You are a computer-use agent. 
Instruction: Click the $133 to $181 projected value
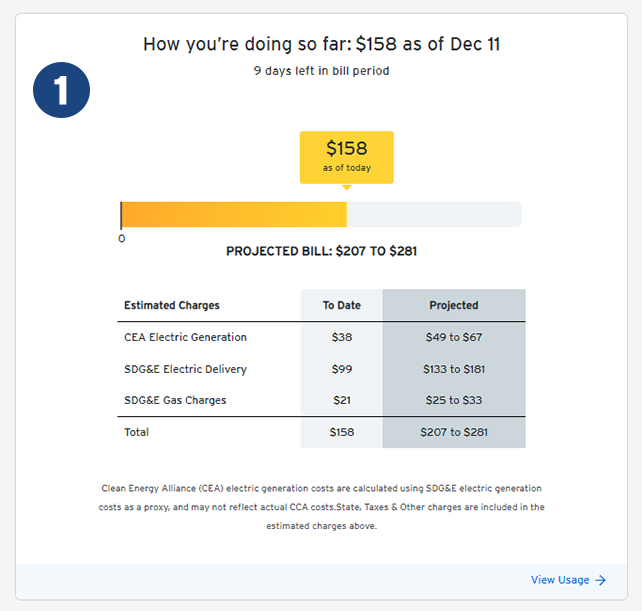[x=453, y=369]
